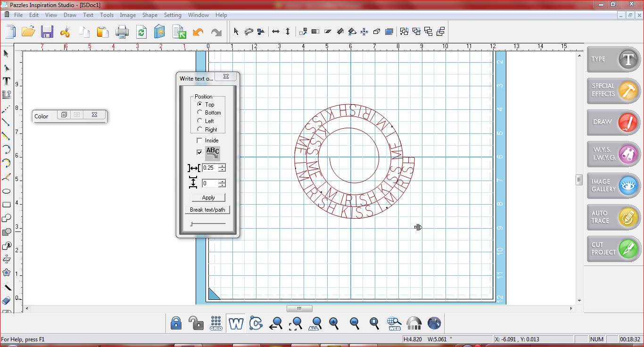The width and height of the screenshot is (644, 347).
Task: Open the Tools menu
Action: tap(107, 15)
